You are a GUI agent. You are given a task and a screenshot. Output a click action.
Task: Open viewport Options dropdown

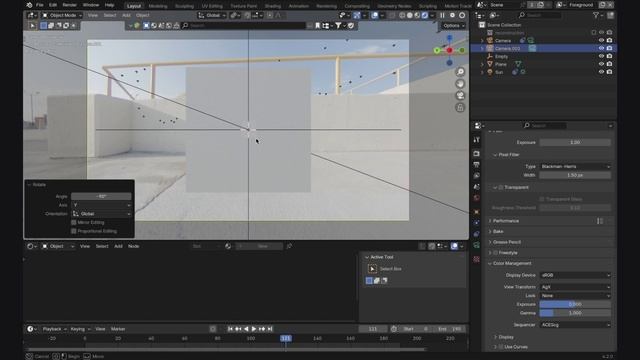453,26
